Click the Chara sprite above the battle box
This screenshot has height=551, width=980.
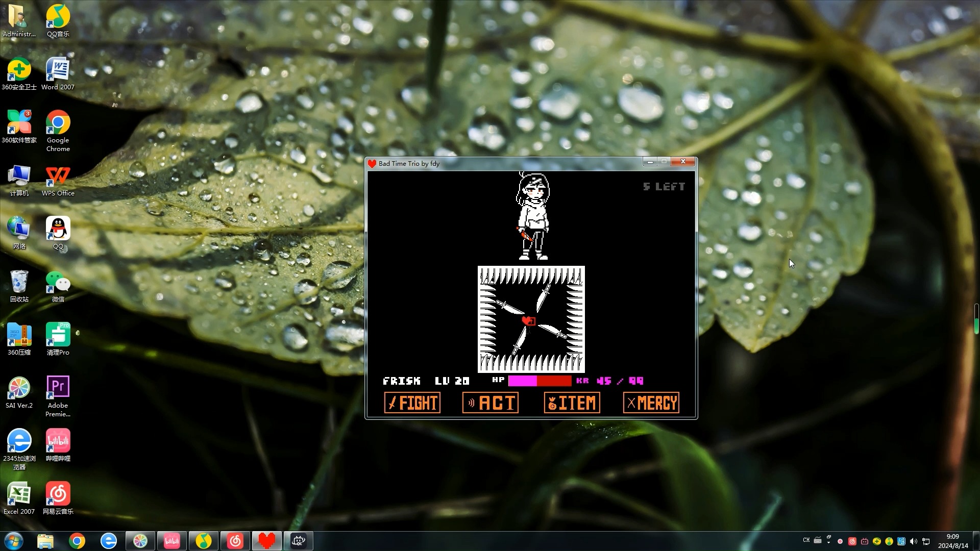tap(533, 216)
